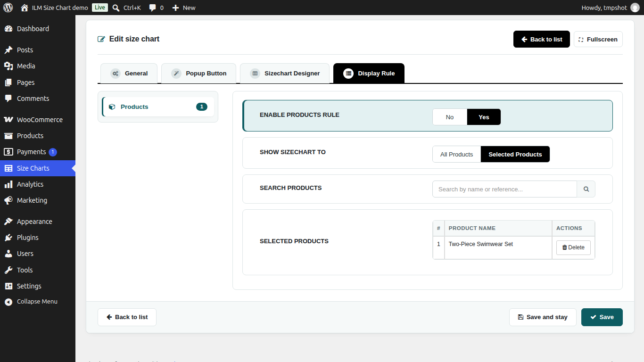Viewport: 644px width, 362px height.
Task: Collapse the admin sidebar menu
Action: pos(38,302)
